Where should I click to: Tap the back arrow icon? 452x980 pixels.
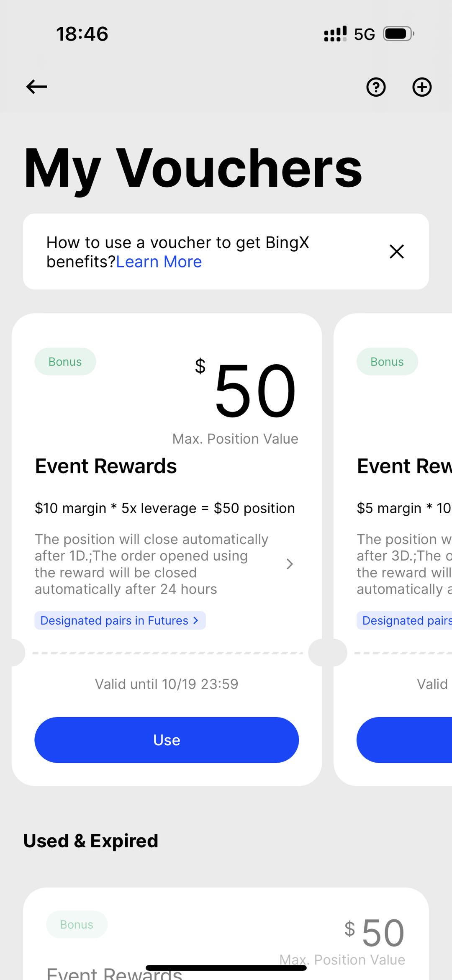tap(37, 87)
